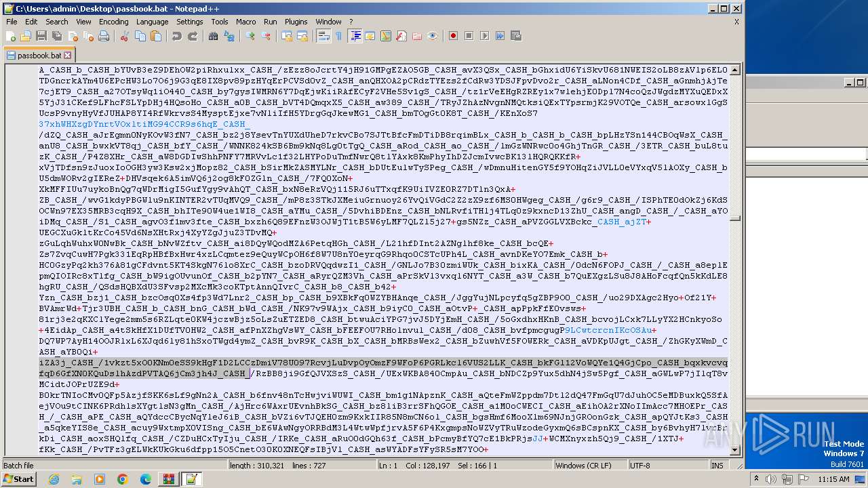Click the Print toolbar icon
This screenshot has width=868, height=488.
[104, 36]
